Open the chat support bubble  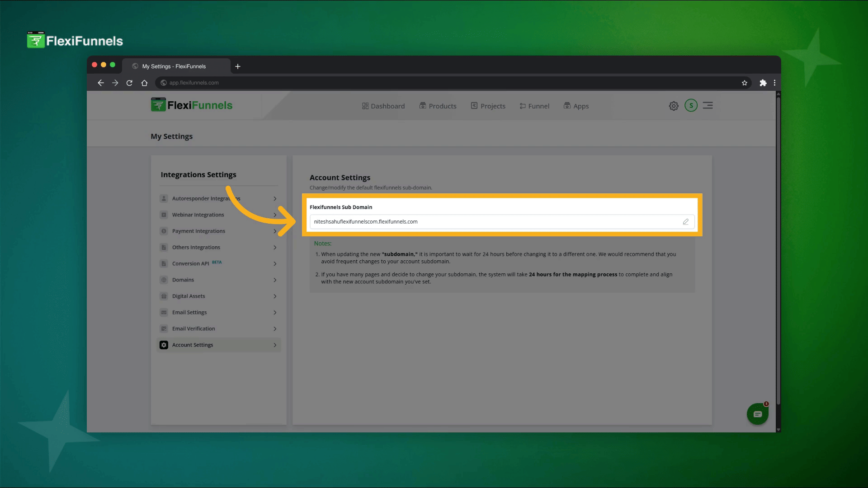pyautogui.click(x=758, y=414)
